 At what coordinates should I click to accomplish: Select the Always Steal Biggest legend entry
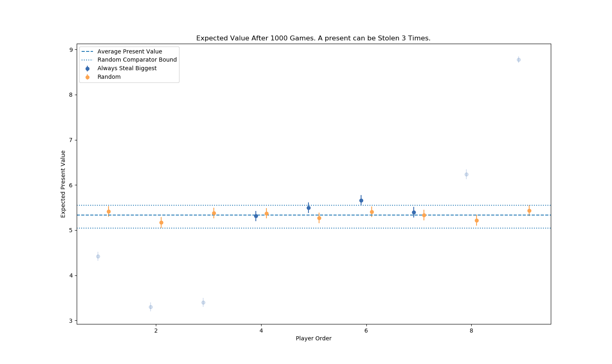127,68
